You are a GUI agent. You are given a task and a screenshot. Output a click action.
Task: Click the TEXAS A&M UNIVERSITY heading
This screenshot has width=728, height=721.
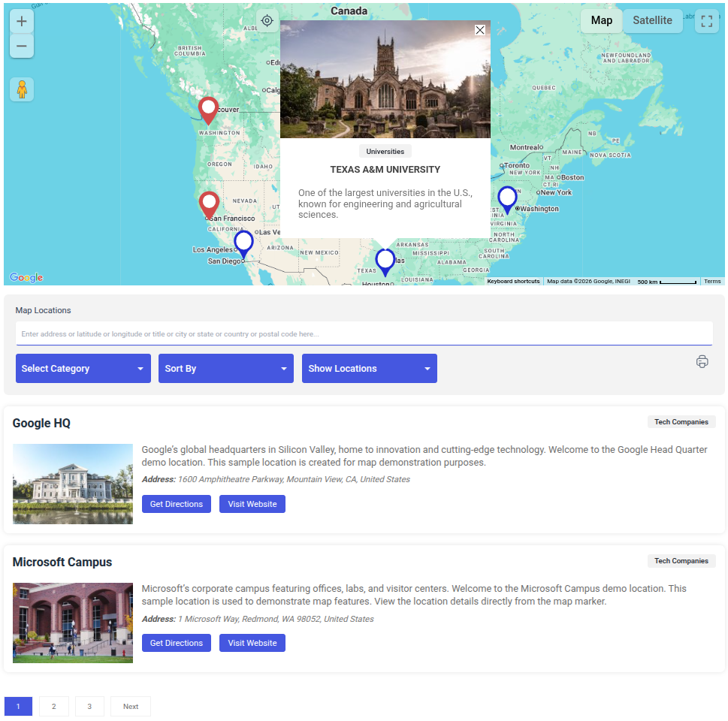(385, 170)
